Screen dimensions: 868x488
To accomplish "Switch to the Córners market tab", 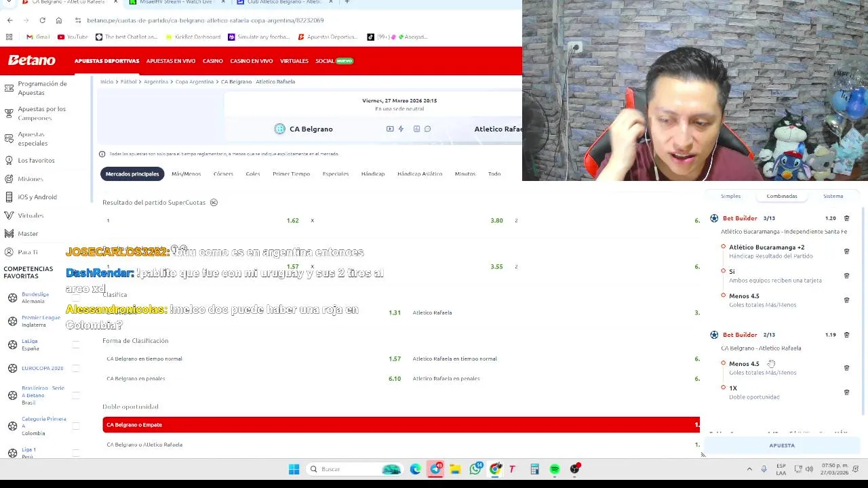I will (x=223, y=174).
